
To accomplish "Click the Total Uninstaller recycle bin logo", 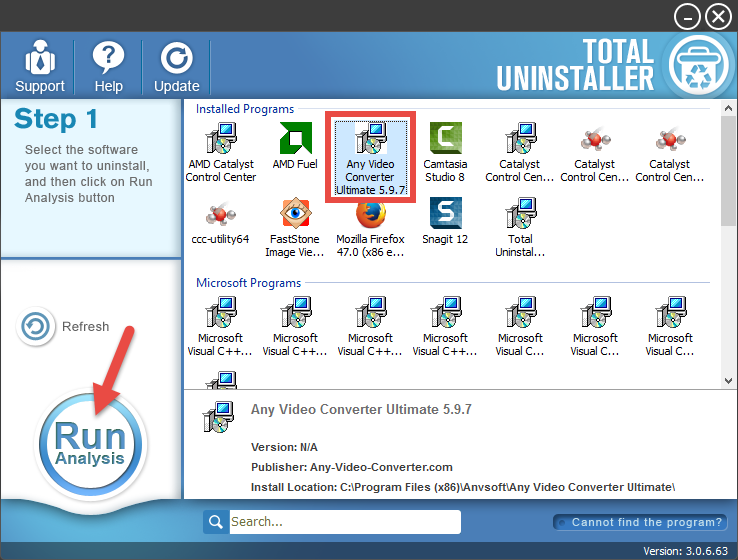I will [699, 64].
